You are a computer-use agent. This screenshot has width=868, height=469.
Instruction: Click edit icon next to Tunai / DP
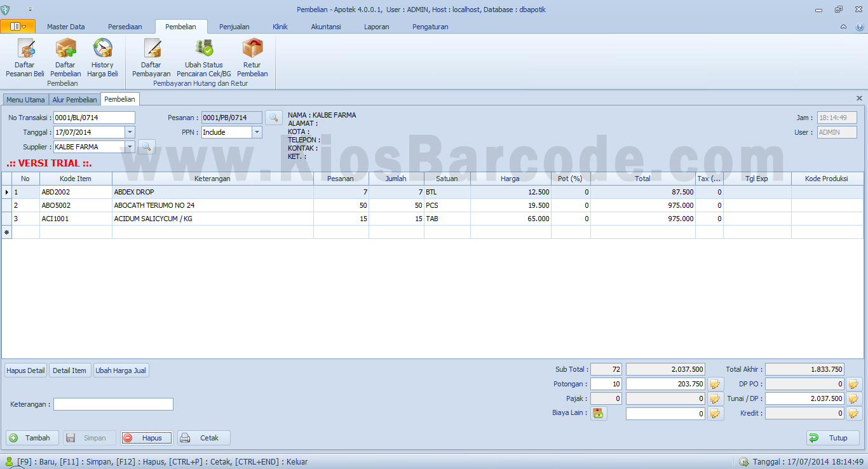[x=854, y=399]
